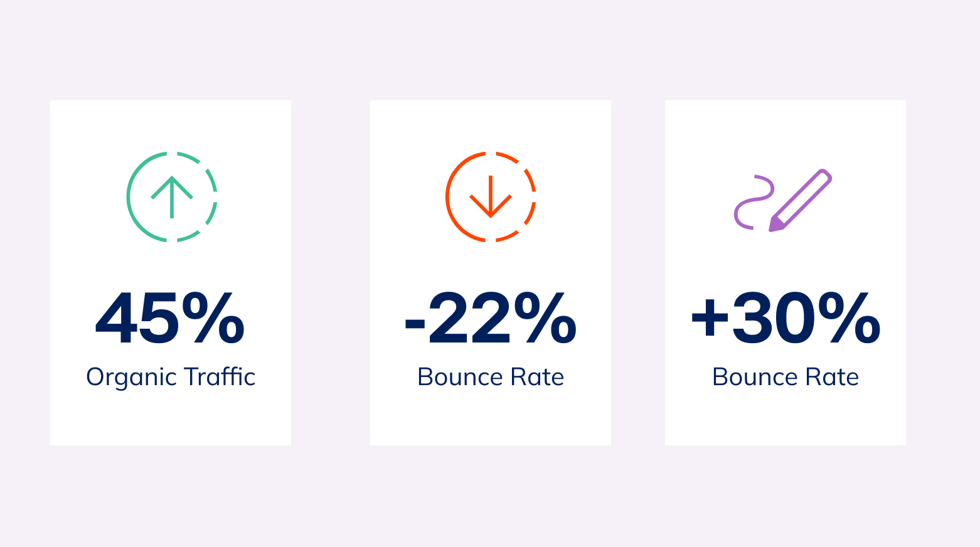
Task: Click the orange downward arrow circle icon
Action: (491, 197)
